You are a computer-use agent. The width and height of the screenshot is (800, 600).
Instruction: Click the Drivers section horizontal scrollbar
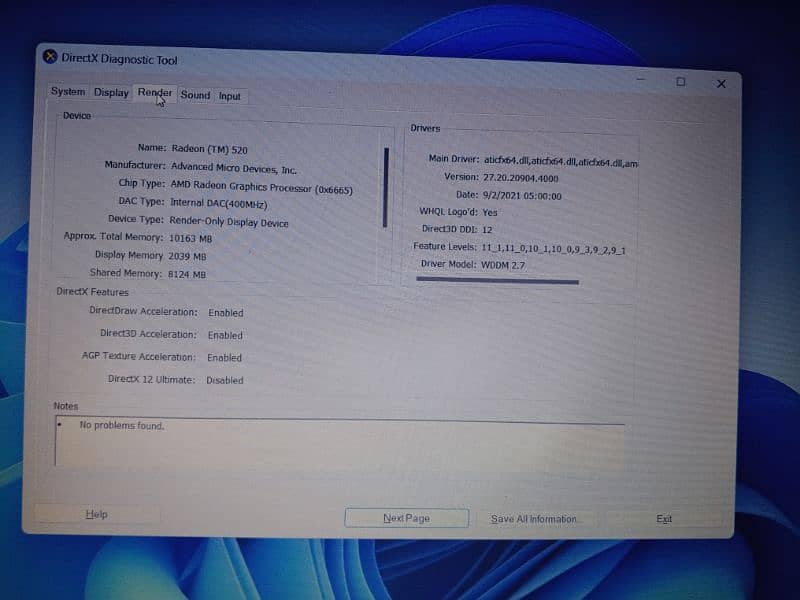tap(497, 282)
